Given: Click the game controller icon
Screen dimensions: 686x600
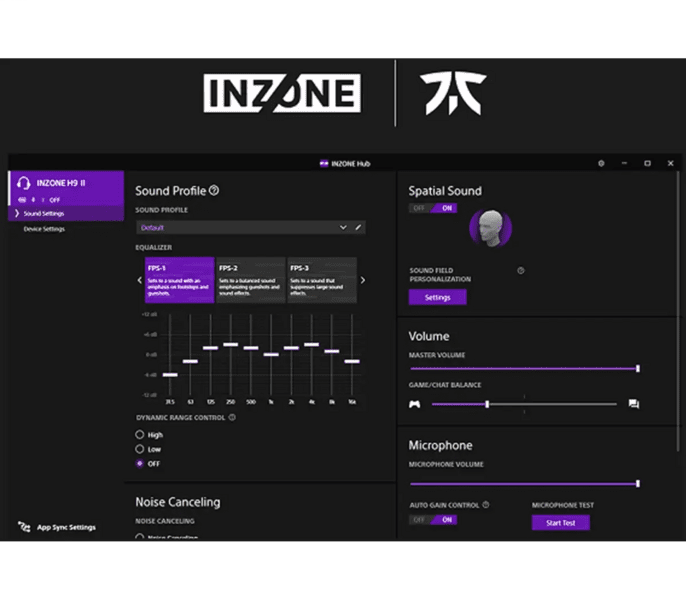Looking at the screenshot, I should 414,404.
